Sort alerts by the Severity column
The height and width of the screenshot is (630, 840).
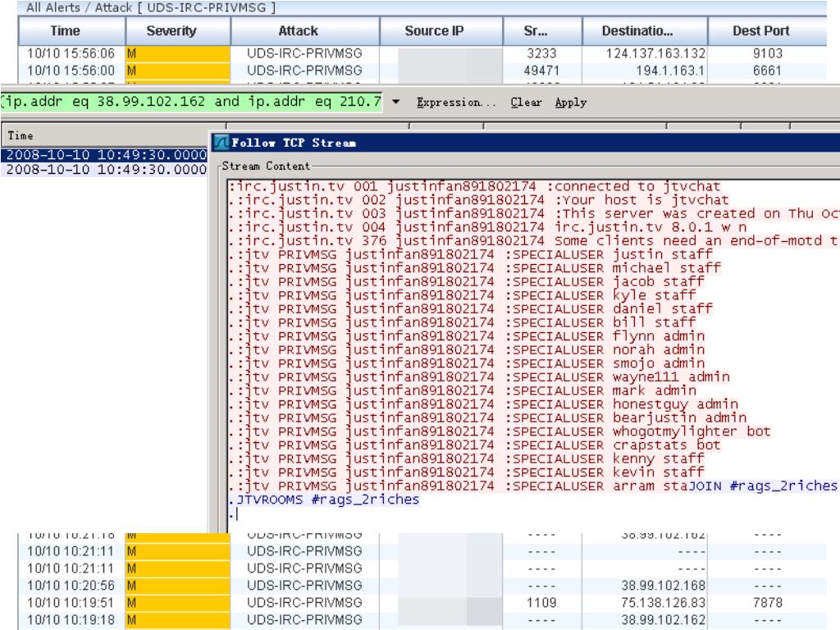click(x=178, y=31)
